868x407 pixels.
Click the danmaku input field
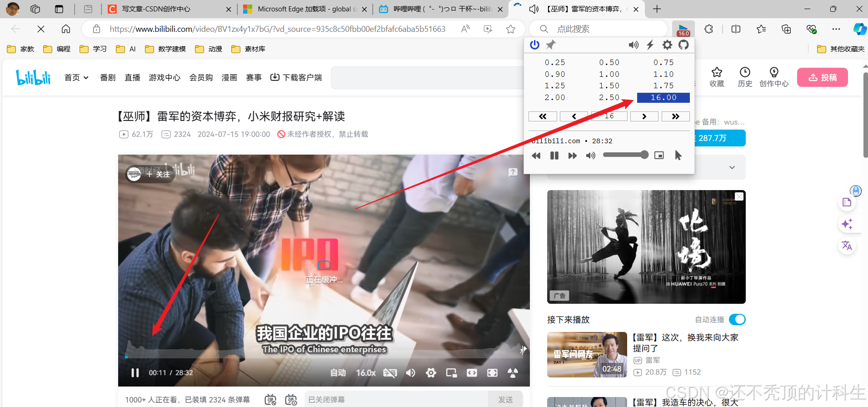(x=396, y=400)
